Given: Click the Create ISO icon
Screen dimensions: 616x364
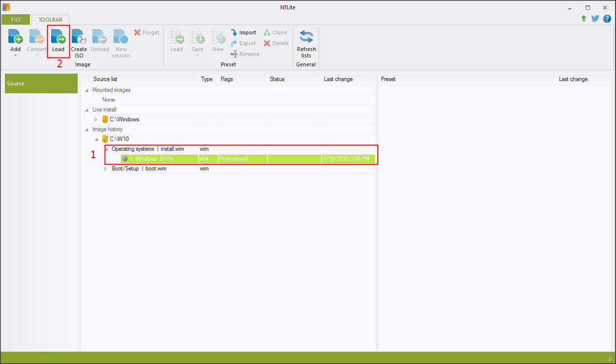Looking at the screenshot, I should [79, 37].
